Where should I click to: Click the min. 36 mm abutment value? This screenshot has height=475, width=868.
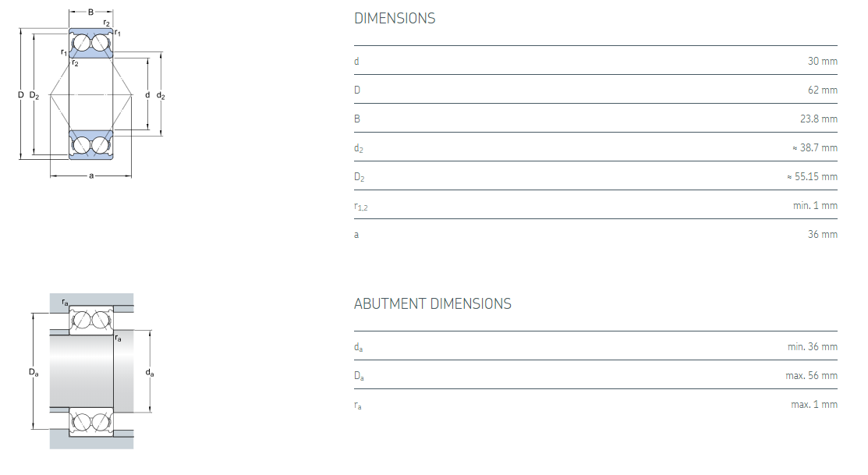tap(812, 346)
